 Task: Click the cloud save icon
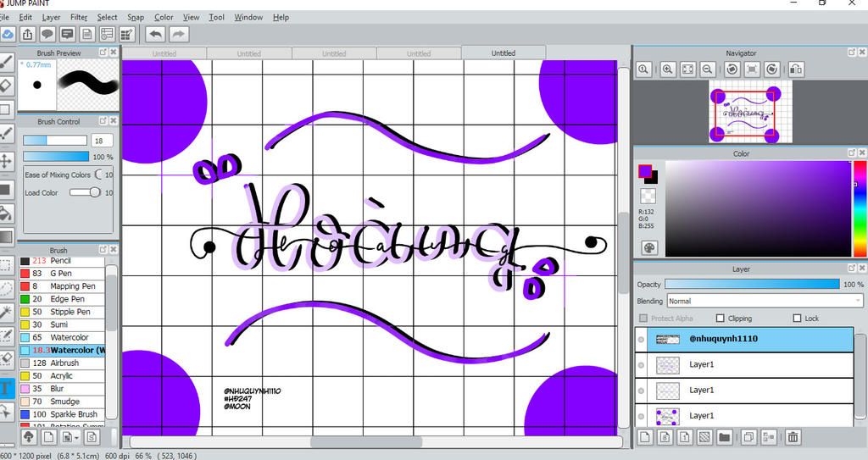(7, 35)
